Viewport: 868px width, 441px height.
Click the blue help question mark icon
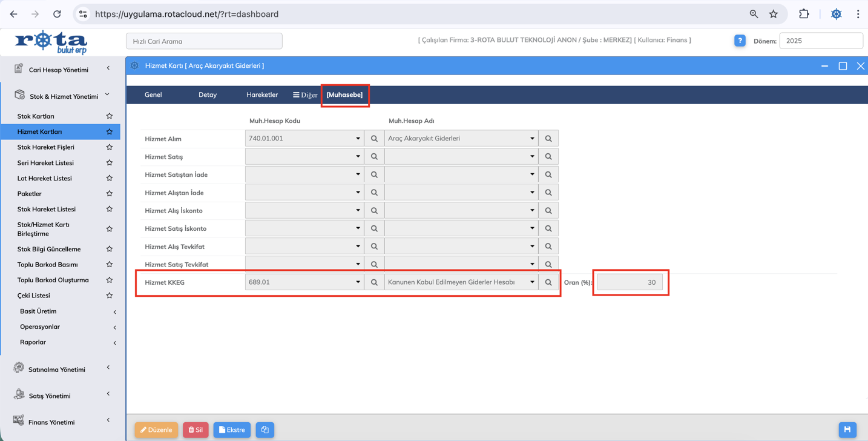point(740,41)
